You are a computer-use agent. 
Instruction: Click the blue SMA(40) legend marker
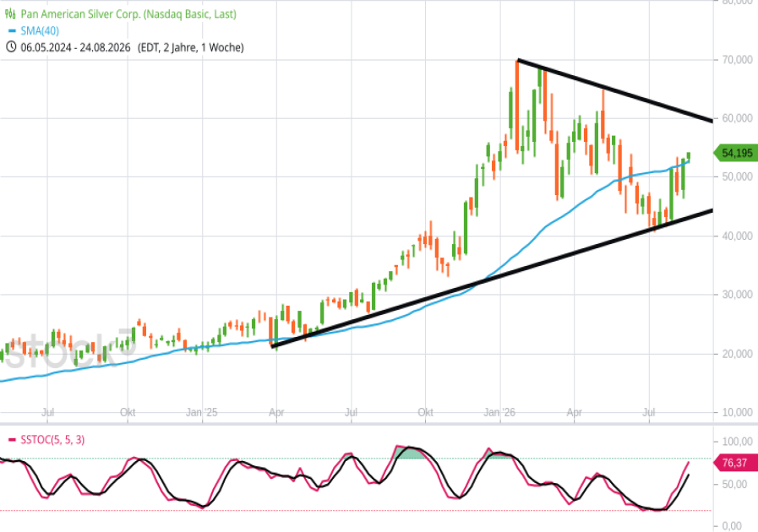pos(12,31)
